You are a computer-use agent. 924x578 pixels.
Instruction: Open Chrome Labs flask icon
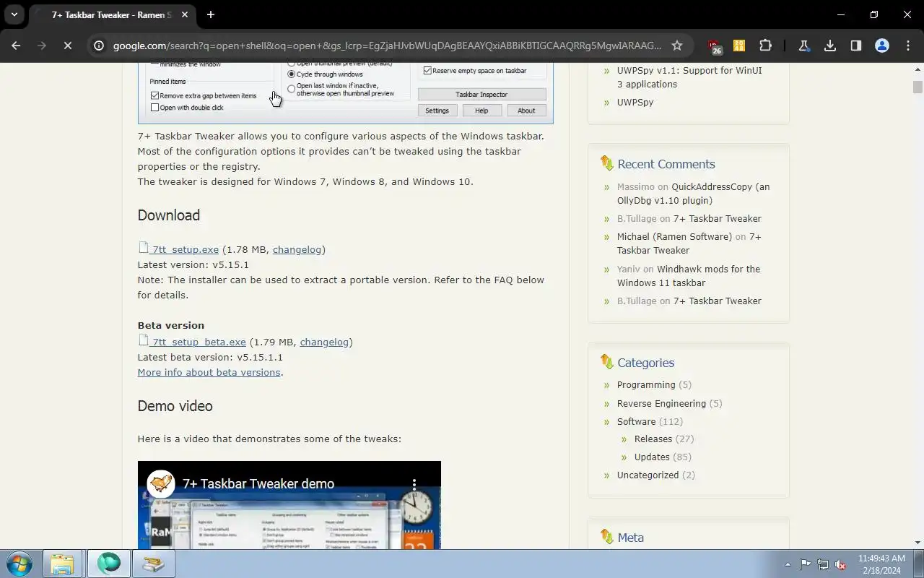803,46
